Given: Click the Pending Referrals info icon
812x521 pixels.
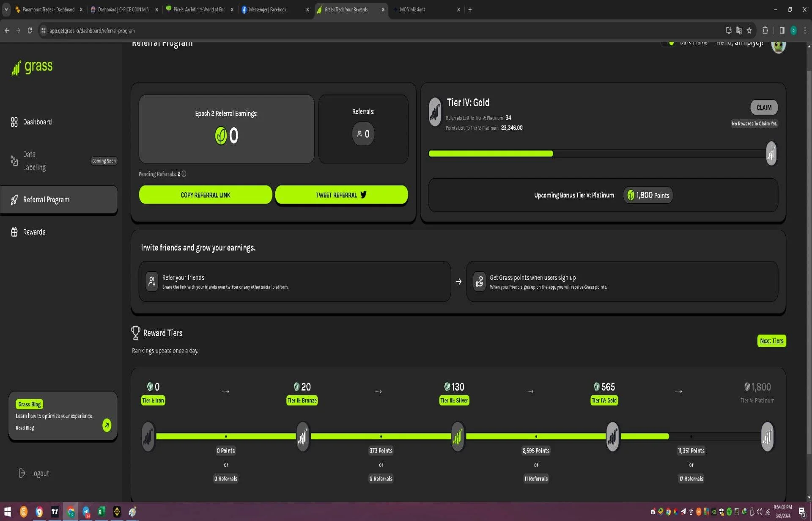Looking at the screenshot, I should (184, 174).
